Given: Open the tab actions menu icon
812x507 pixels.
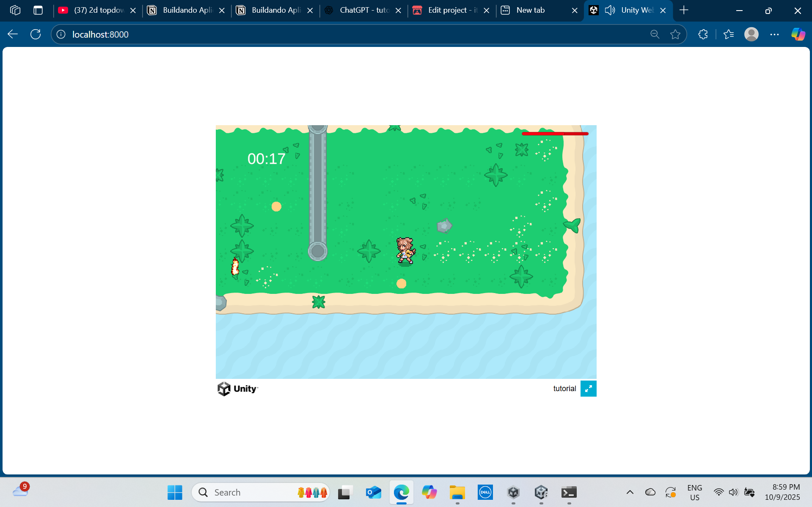Looking at the screenshot, I should pos(38,10).
